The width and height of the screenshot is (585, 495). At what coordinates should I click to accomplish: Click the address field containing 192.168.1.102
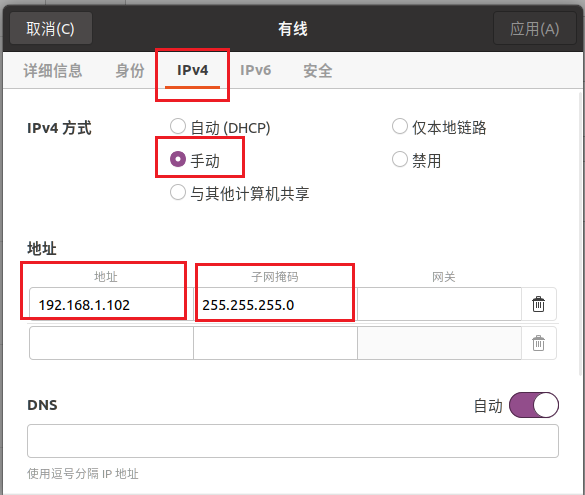[x=111, y=304]
